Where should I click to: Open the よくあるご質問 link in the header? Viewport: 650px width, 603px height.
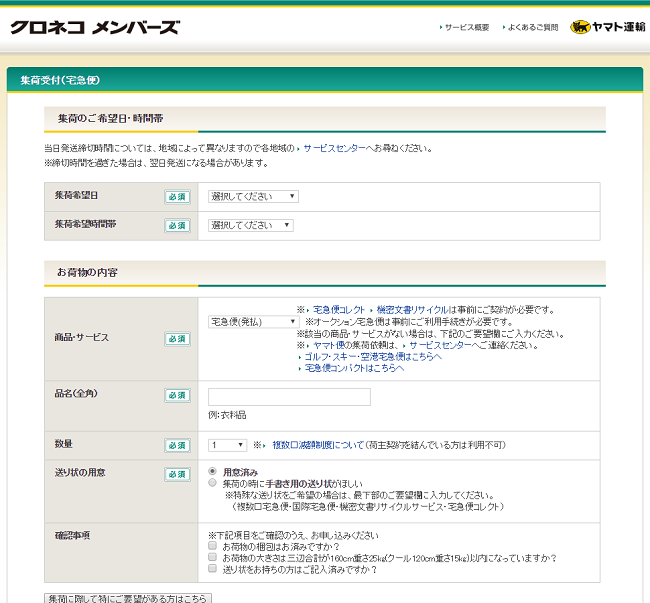pos(533,27)
